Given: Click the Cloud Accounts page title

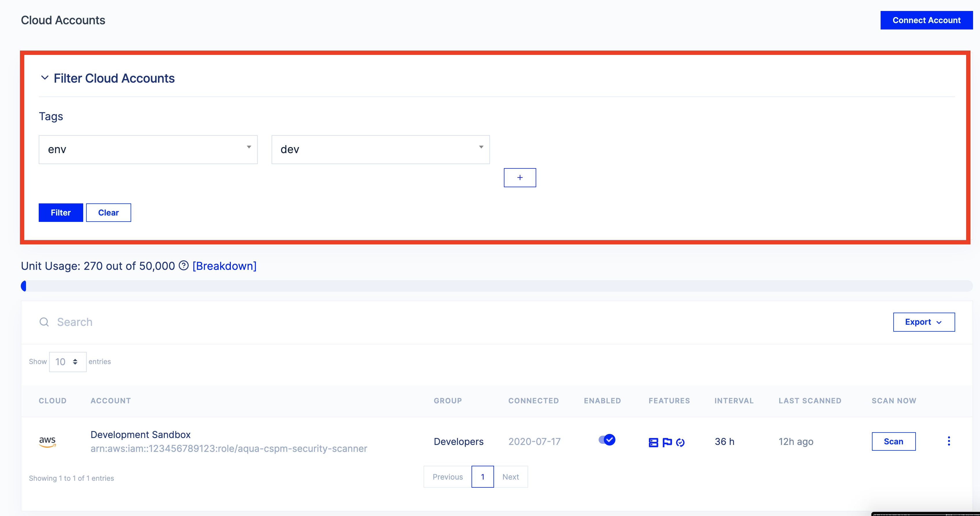Looking at the screenshot, I should 63,20.
